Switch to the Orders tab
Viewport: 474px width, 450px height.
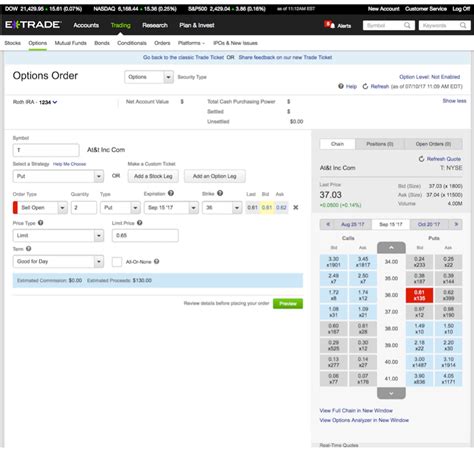click(x=162, y=43)
